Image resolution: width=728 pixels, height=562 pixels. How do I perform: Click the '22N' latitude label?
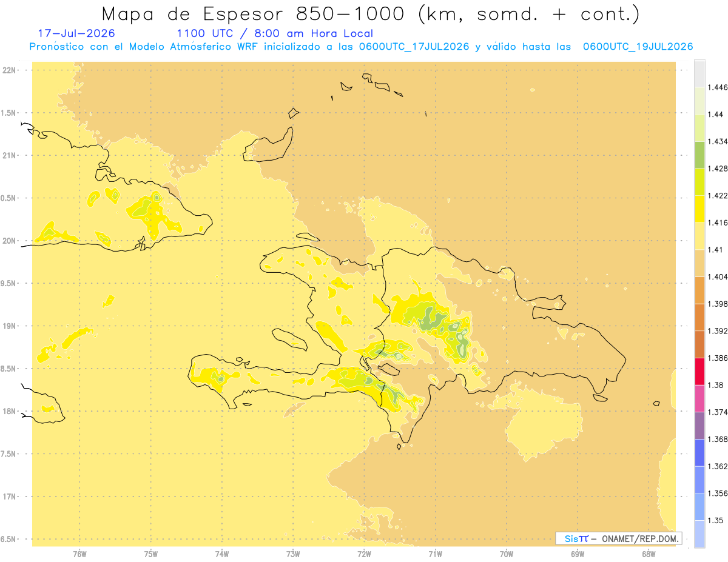pos(10,70)
